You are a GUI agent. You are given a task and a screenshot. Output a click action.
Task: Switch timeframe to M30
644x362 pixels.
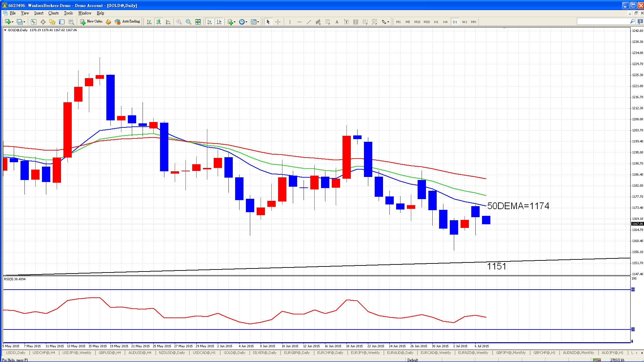point(427,22)
